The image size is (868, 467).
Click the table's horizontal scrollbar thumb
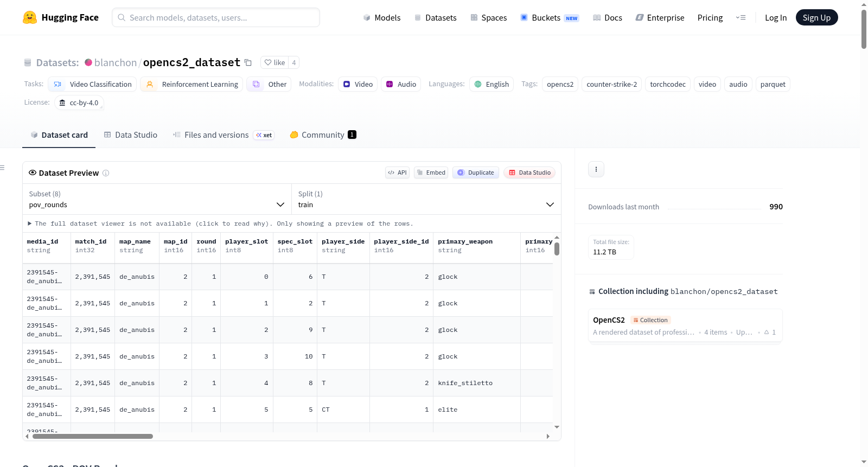(93, 436)
